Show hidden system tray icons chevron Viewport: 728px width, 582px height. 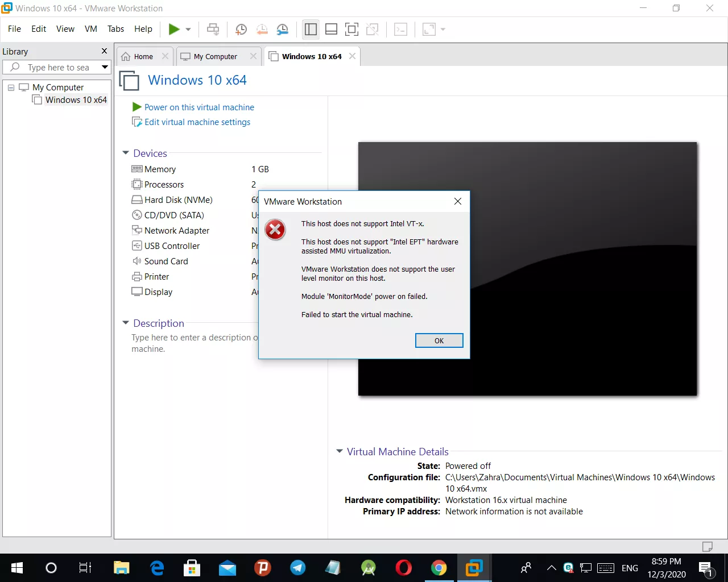click(x=551, y=568)
